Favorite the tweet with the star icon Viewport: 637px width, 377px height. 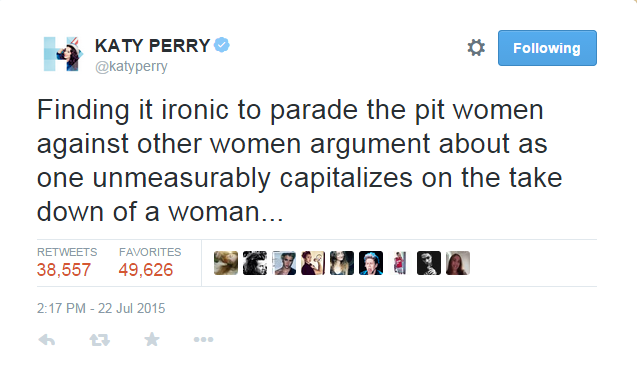pyautogui.click(x=152, y=339)
